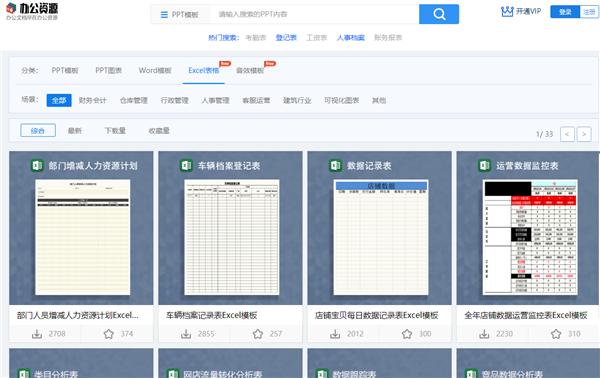Screen dimensions: 600x378
Task: Focus the search keyword input field
Action: tap(314, 15)
